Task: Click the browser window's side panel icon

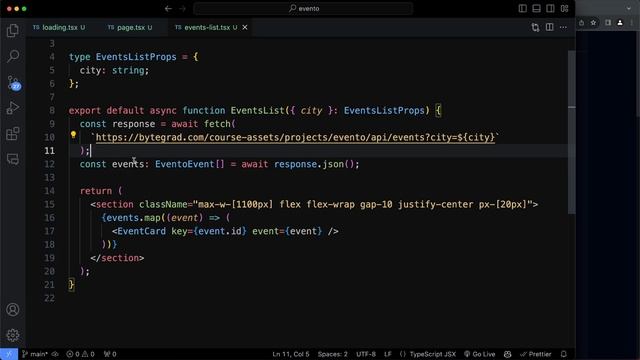Action: (608, 23)
